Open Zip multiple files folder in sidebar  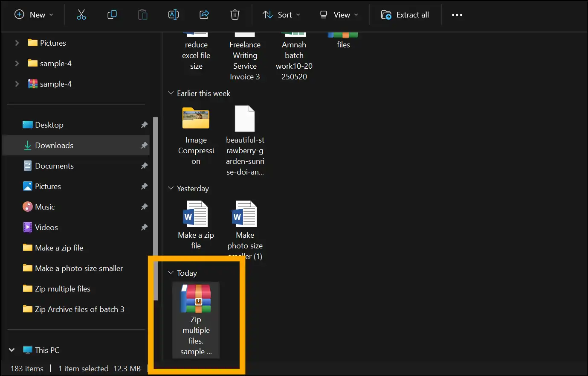[57, 289]
